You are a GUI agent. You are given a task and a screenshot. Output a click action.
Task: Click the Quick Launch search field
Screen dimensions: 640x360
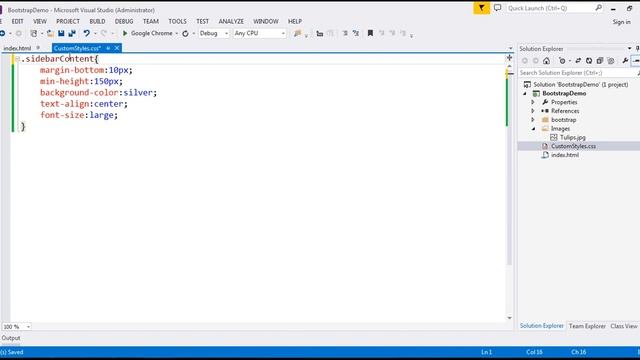(x=550, y=8)
